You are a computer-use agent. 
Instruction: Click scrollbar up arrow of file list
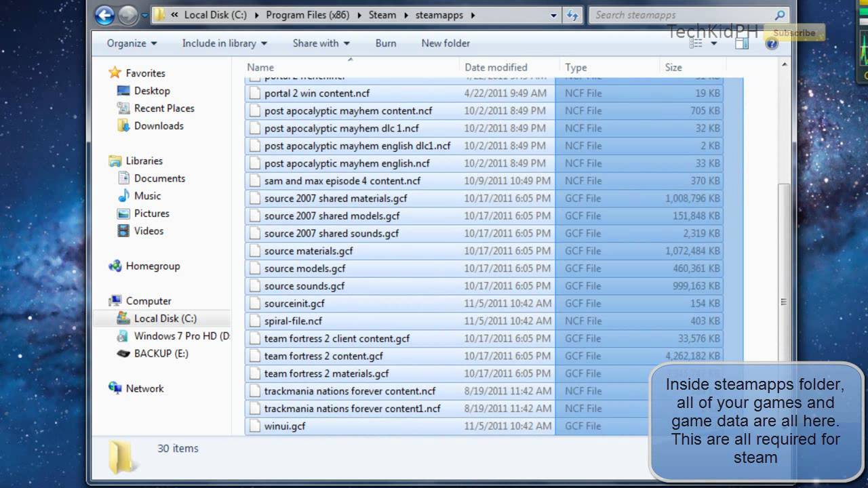tap(784, 66)
